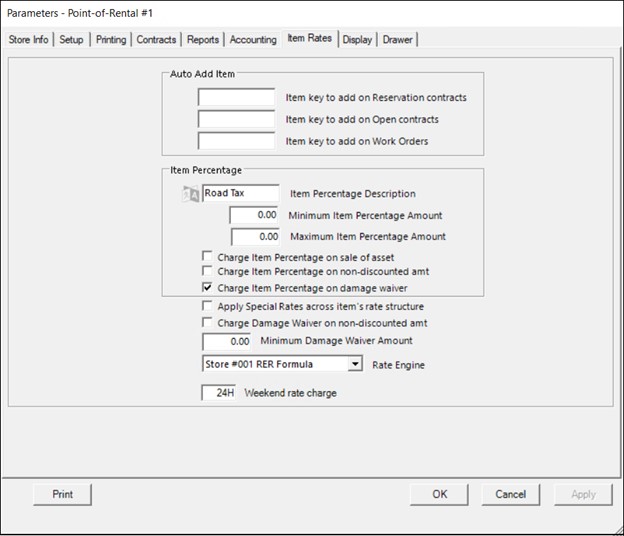Open the Rate Engine dropdown

click(355, 365)
